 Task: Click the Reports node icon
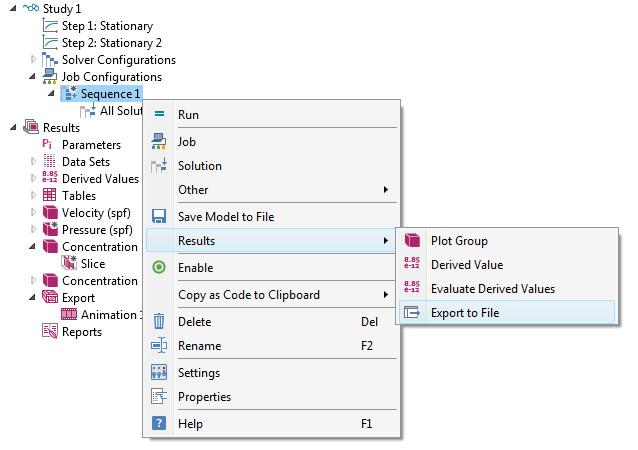pyautogui.click(x=50, y=331)
